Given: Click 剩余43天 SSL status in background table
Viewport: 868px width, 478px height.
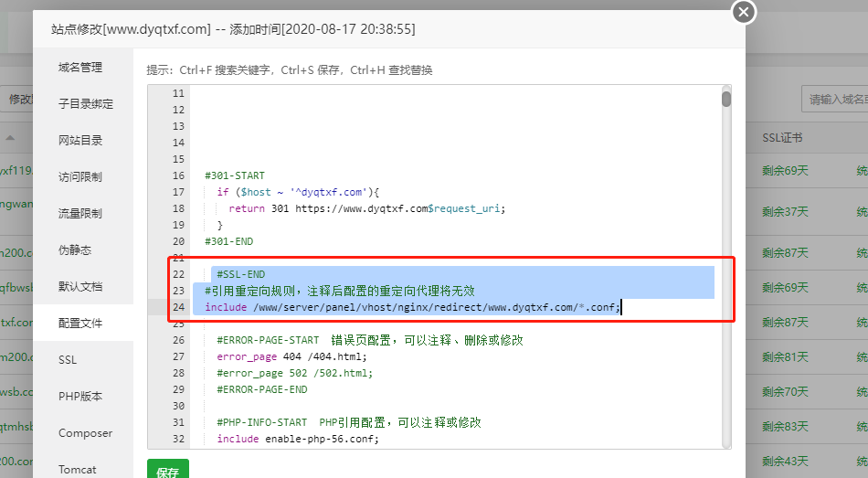Looking at the screenshot, I should pos(785,461).
